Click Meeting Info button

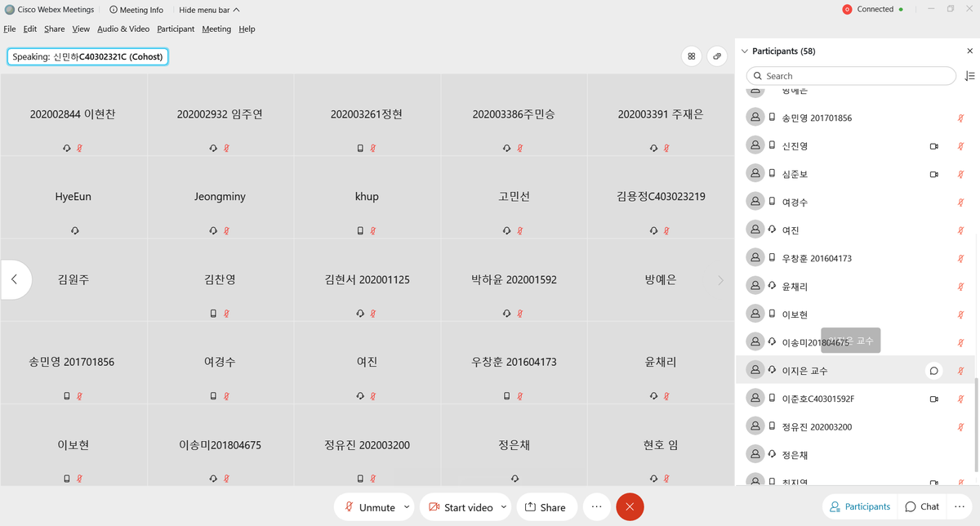[136, 10]
